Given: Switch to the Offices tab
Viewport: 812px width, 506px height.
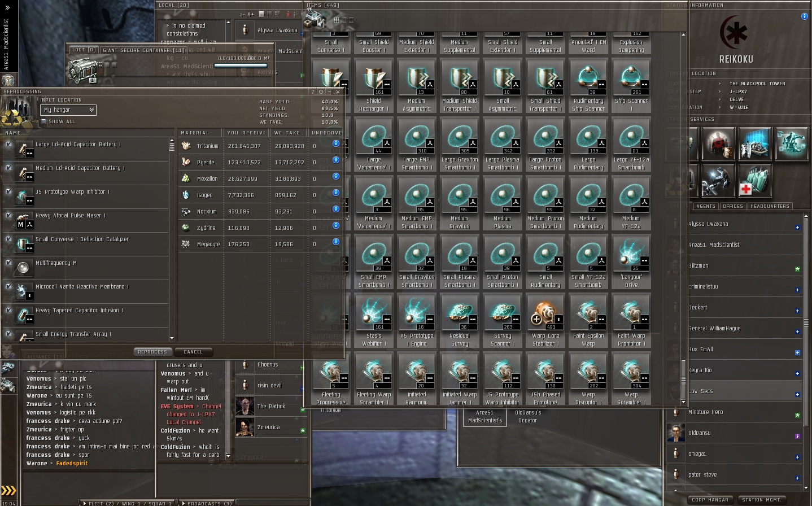Looking at the screenshot, I should tap(733, 206).
